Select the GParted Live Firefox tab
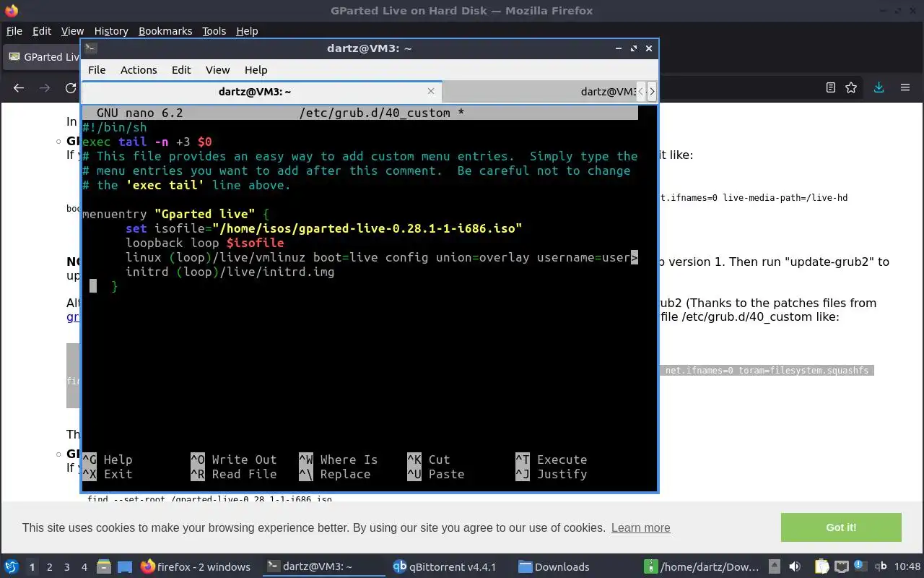 point(43,57)
